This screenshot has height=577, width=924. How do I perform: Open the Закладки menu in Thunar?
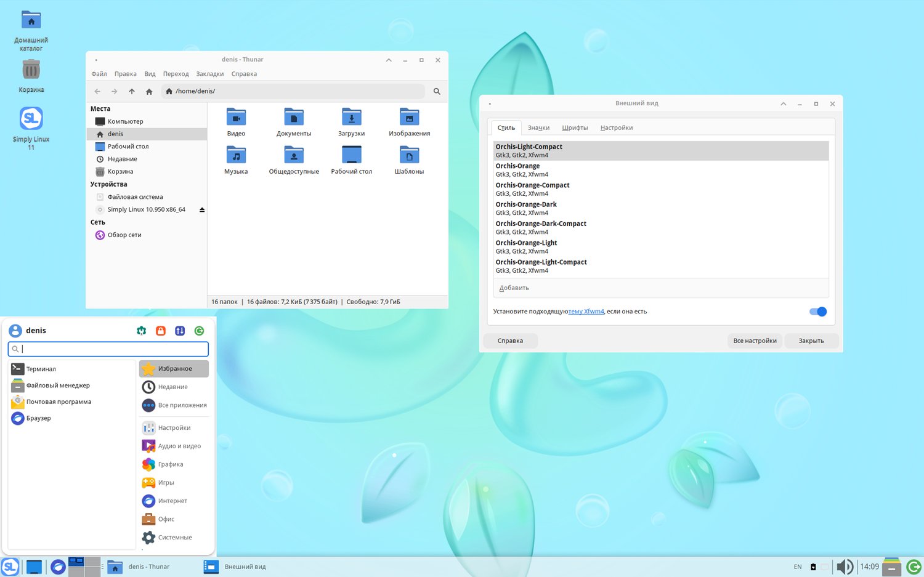coord(210,74)
